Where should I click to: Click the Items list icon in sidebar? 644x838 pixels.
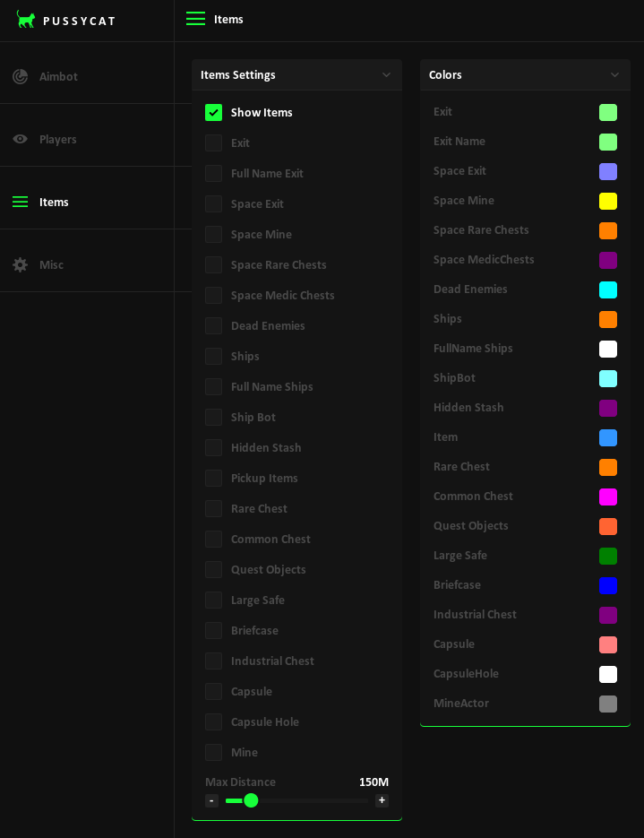click(20, 202)
